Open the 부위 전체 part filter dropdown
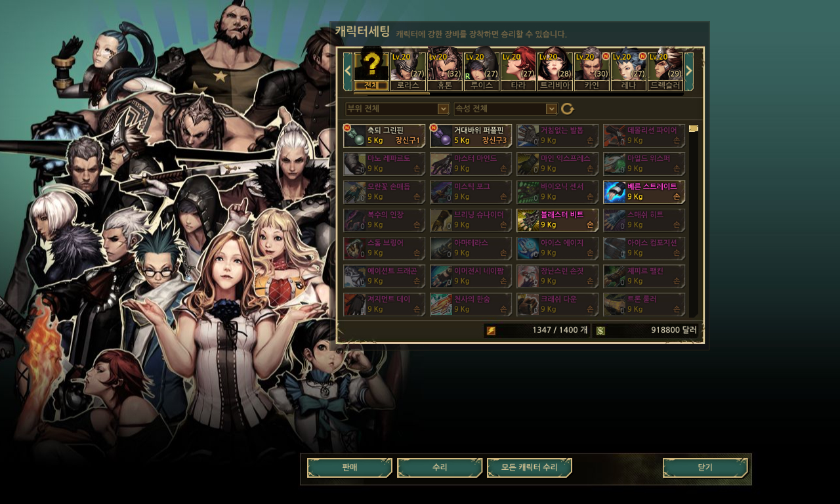Screen dimensions: 840x504 click(x=398, y=109)
